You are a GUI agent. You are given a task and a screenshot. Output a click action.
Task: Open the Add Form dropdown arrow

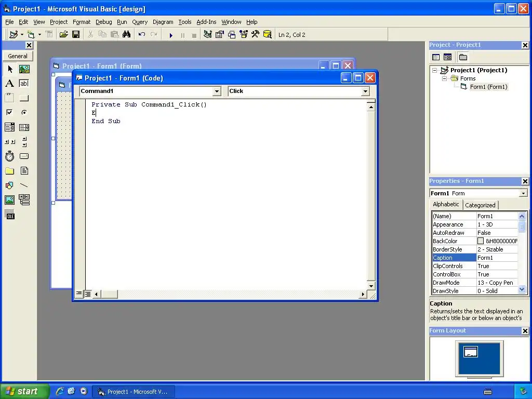coord(39,35)
